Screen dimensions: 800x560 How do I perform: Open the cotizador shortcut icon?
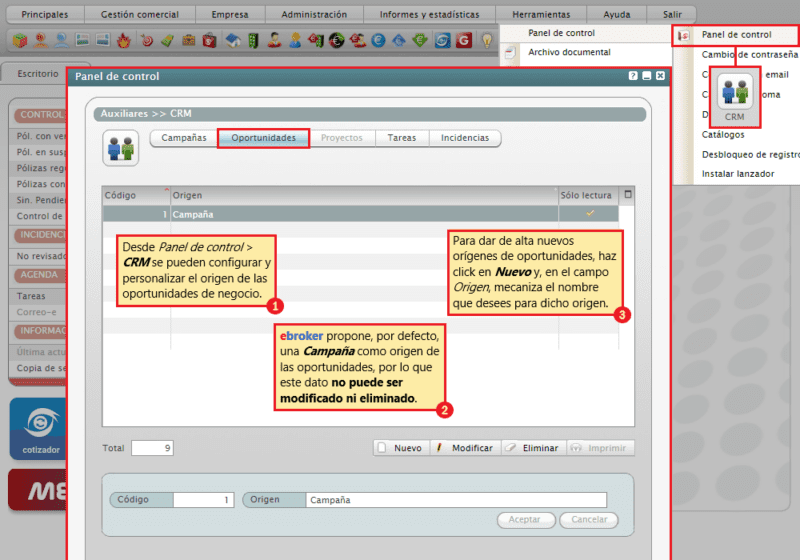point(38,430)
